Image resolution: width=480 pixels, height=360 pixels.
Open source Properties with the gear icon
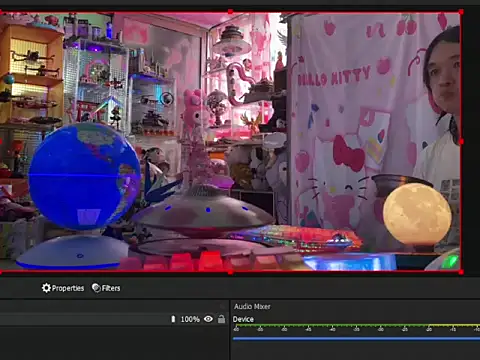click(x=63, y=288)
